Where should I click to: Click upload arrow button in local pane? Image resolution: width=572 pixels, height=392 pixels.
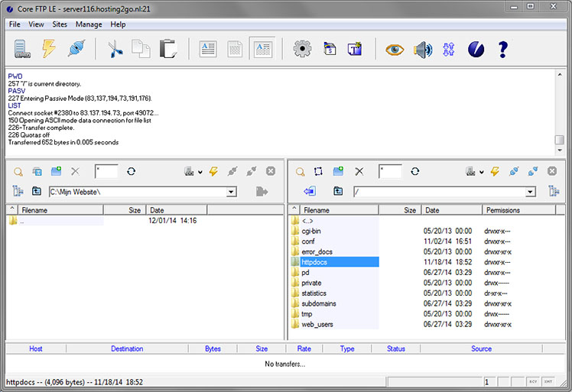pos(262,192)
